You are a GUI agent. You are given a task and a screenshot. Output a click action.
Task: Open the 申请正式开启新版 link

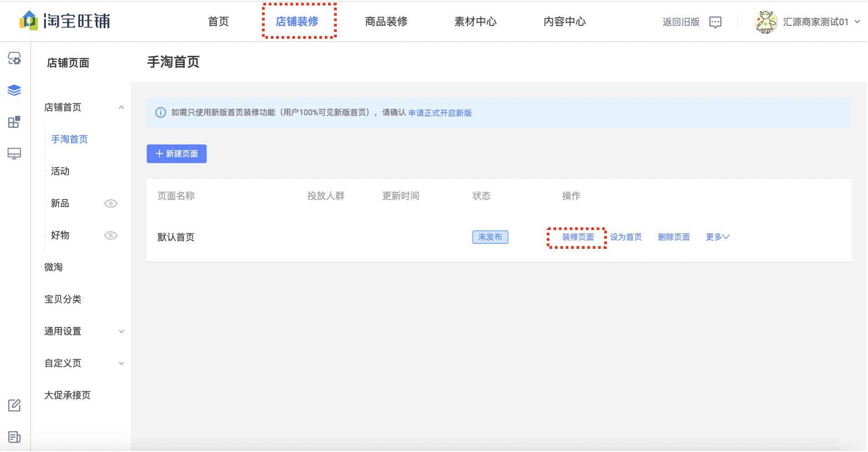click(x=440, y=113)
